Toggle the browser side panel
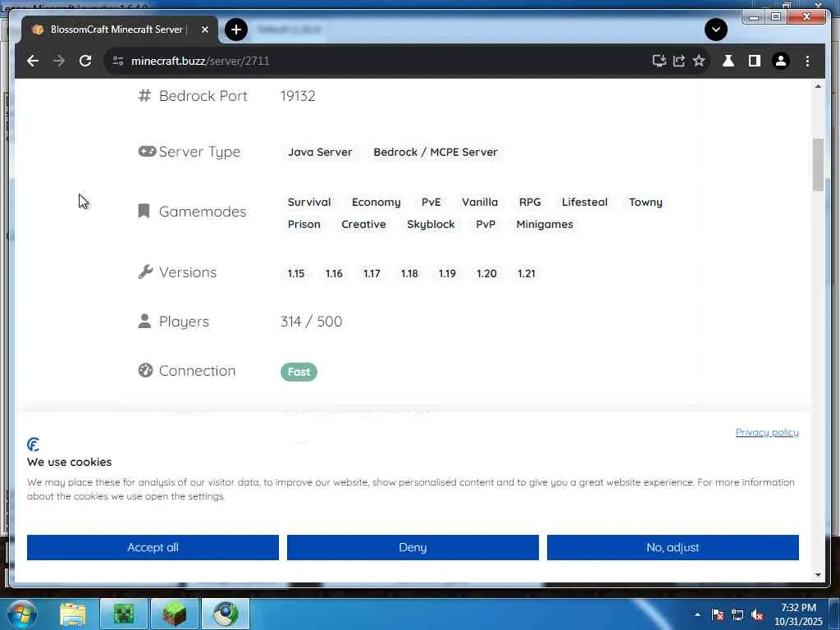The image size is (840, 630). pyautogui.click(x=755, y=61)
